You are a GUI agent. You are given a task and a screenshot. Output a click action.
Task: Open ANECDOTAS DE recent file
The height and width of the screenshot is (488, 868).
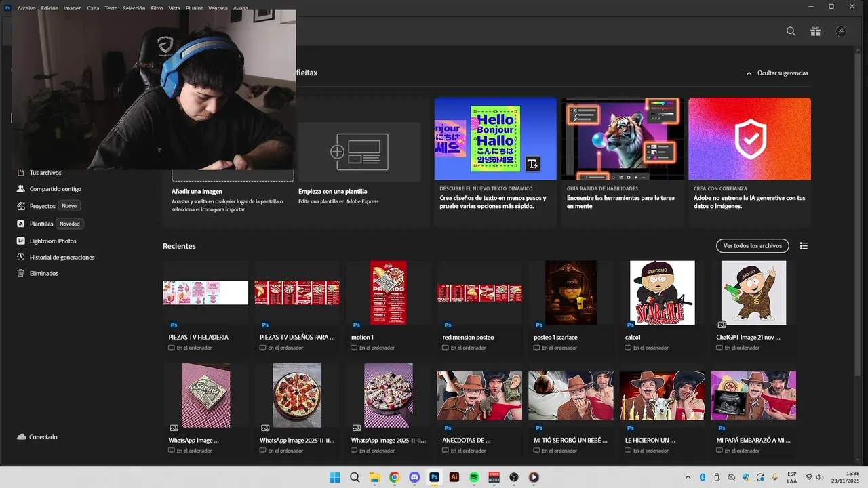[x=479, y=411]
